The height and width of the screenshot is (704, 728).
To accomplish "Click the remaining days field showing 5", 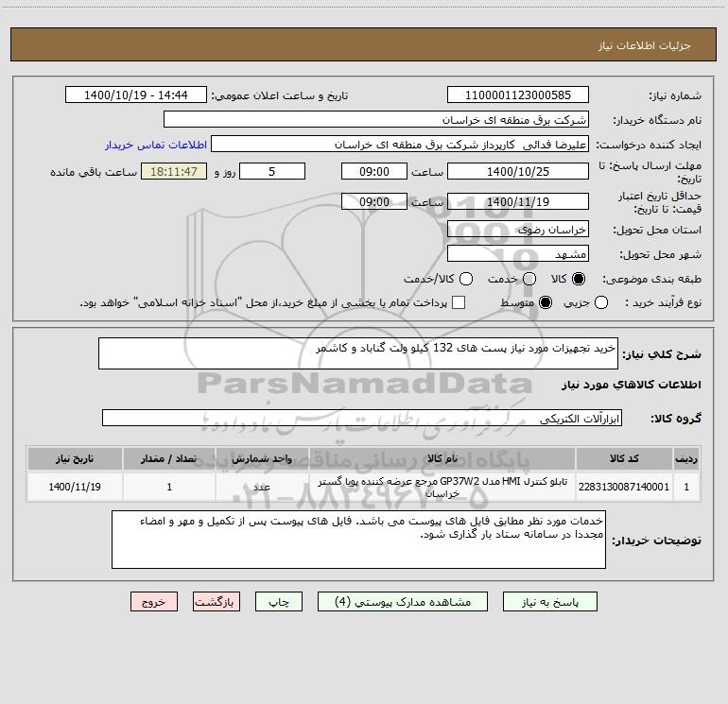I will 272,172.
